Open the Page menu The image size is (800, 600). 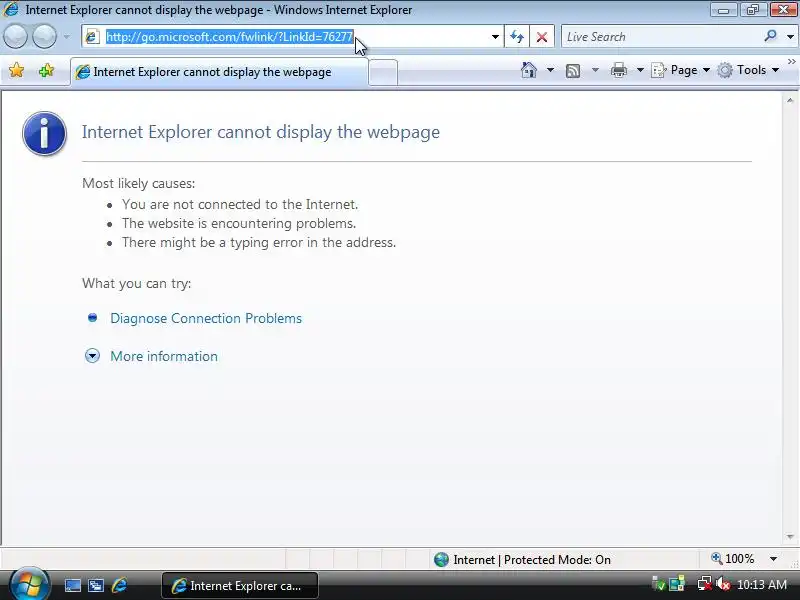tap(681, 70)
